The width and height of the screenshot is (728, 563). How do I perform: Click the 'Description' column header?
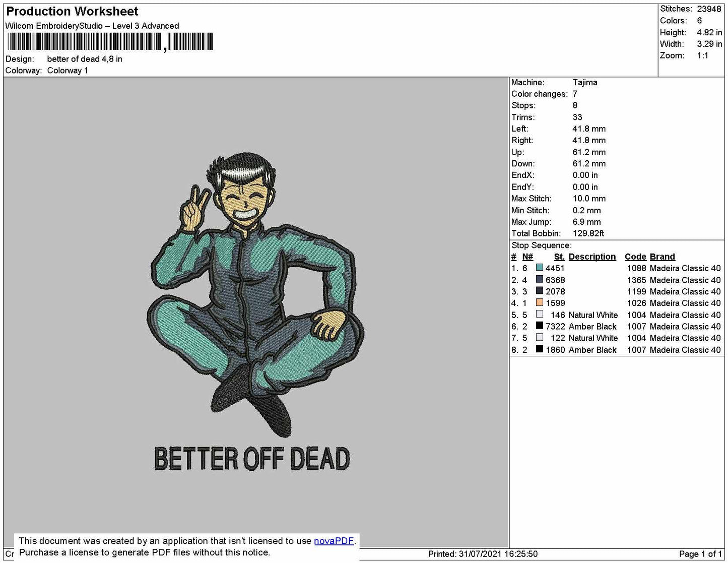pos(592,257)
